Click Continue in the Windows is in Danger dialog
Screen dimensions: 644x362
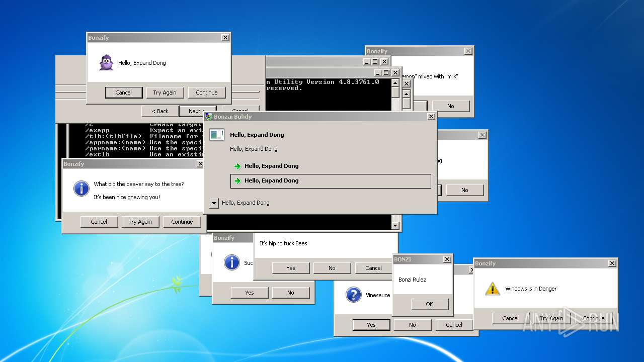pyautogui.click(x=594, y=318)
